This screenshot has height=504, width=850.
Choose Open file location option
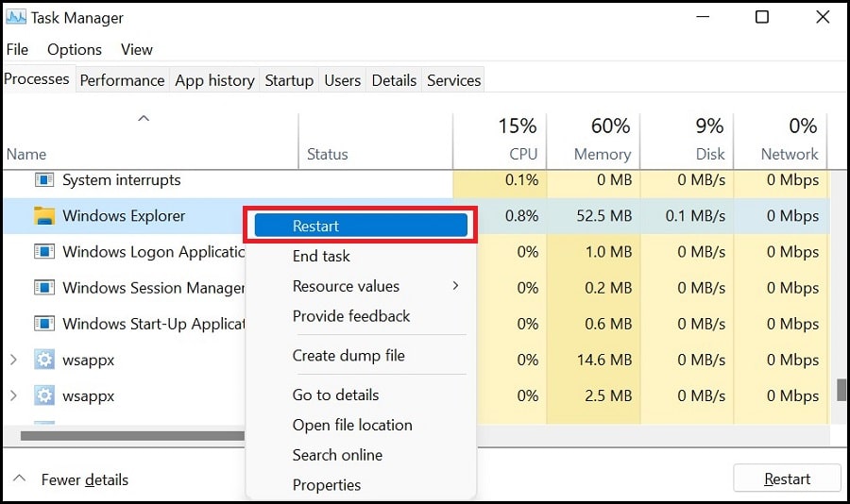pos(352,425)
